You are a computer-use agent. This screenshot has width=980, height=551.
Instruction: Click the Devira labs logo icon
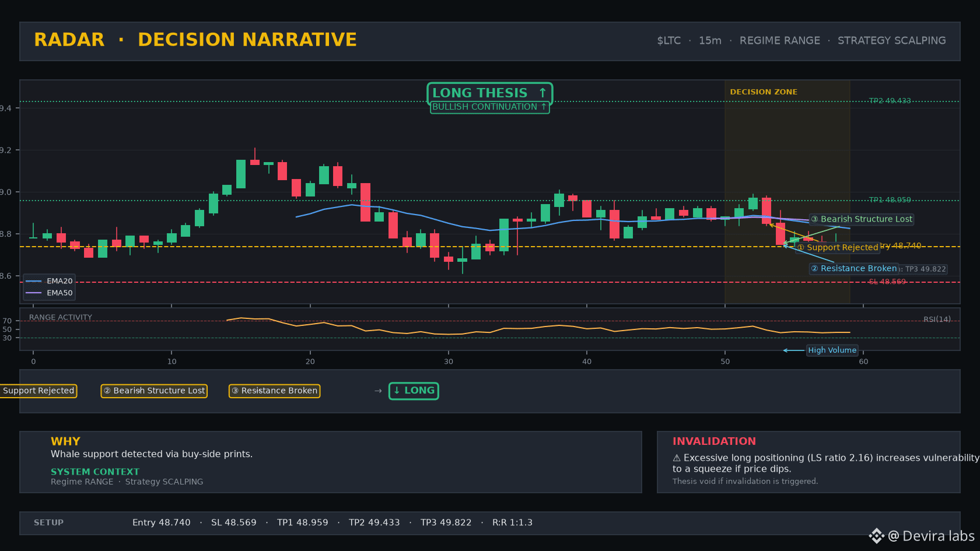(876, 536)
